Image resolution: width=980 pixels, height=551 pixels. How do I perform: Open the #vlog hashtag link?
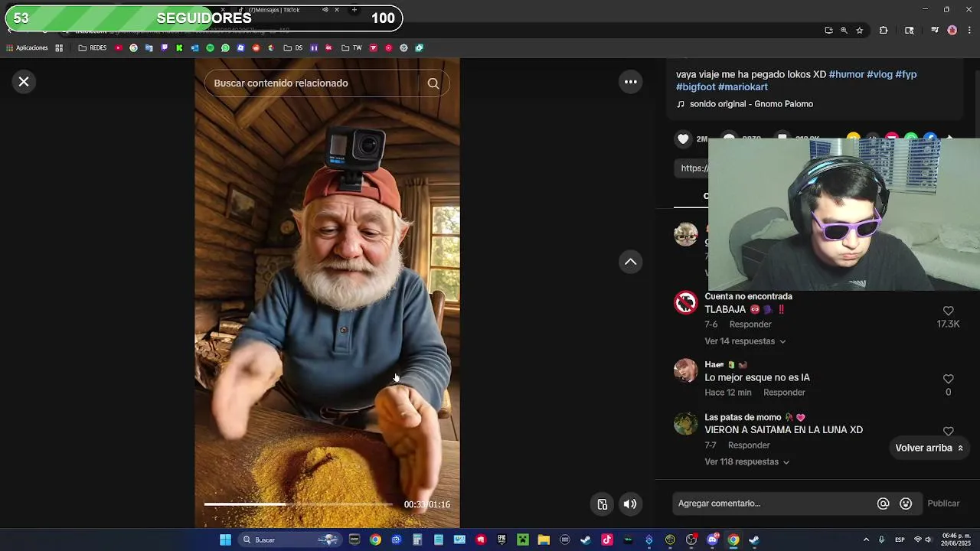[x=880, y=74]
